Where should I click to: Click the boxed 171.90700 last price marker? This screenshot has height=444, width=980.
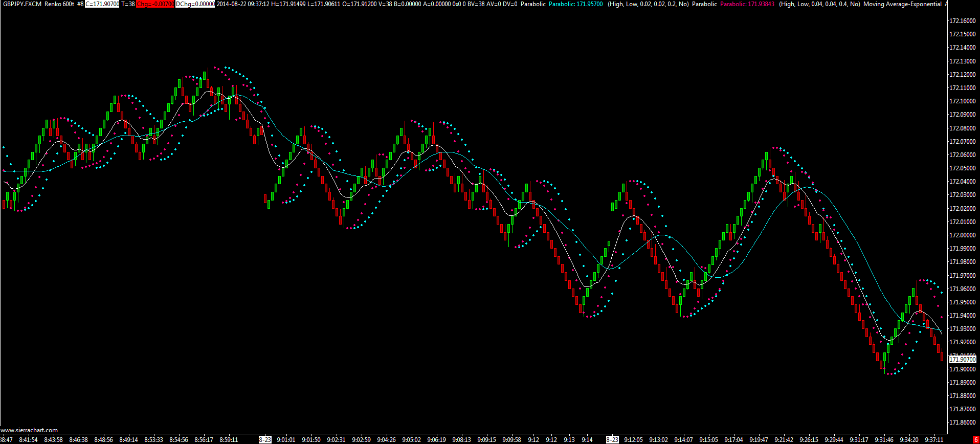pyautogui.click(x=963, y=360)
